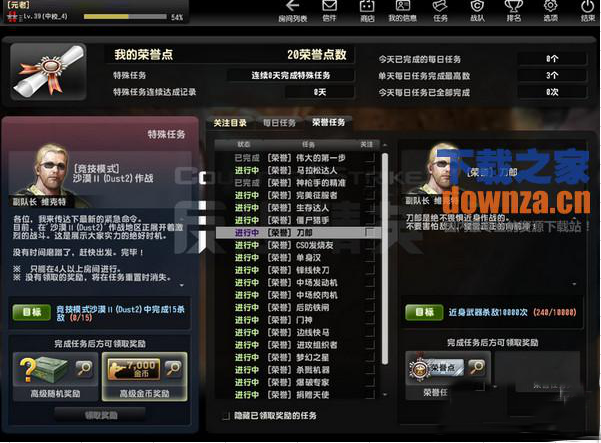Toggle follow checkbox for 马拉松达人
Screen dimensions: 601x443
point(369,170)
